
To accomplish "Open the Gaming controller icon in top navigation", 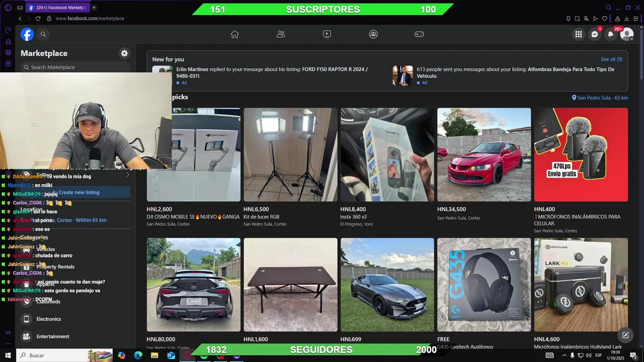I will (419, 34).
